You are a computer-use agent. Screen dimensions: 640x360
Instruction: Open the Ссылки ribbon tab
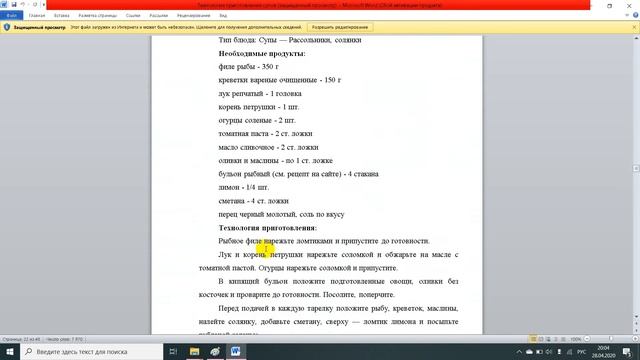tap(133, 16)
